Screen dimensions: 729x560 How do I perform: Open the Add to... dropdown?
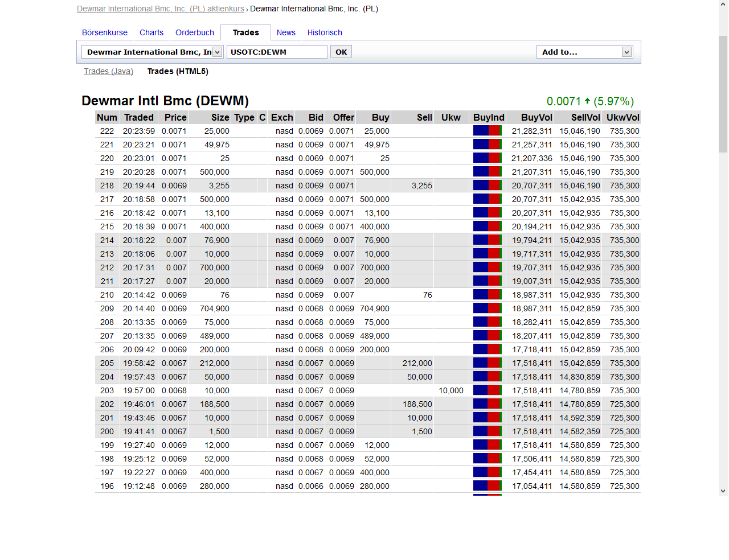(x=584, y=52)
